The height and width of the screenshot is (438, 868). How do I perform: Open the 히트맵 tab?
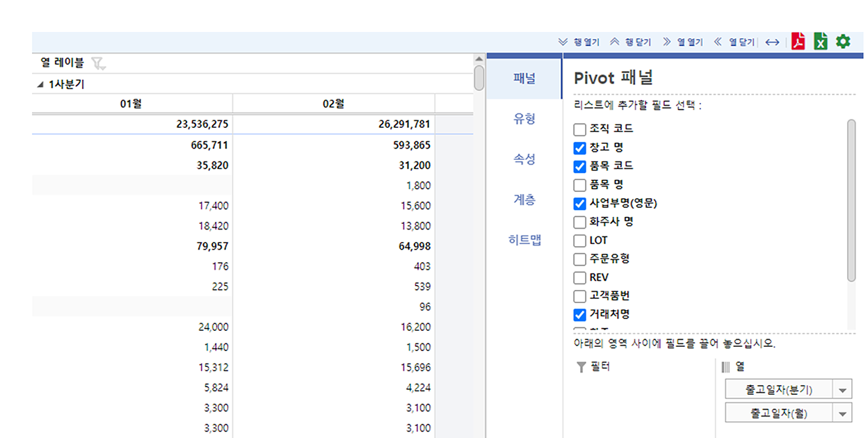524,241
